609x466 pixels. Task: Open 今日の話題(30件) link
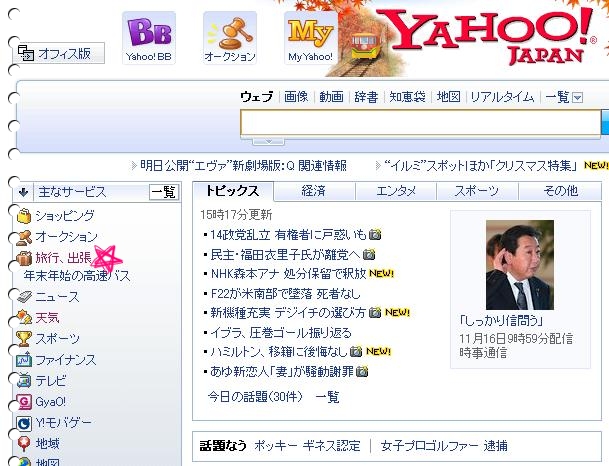click(255, 397)
